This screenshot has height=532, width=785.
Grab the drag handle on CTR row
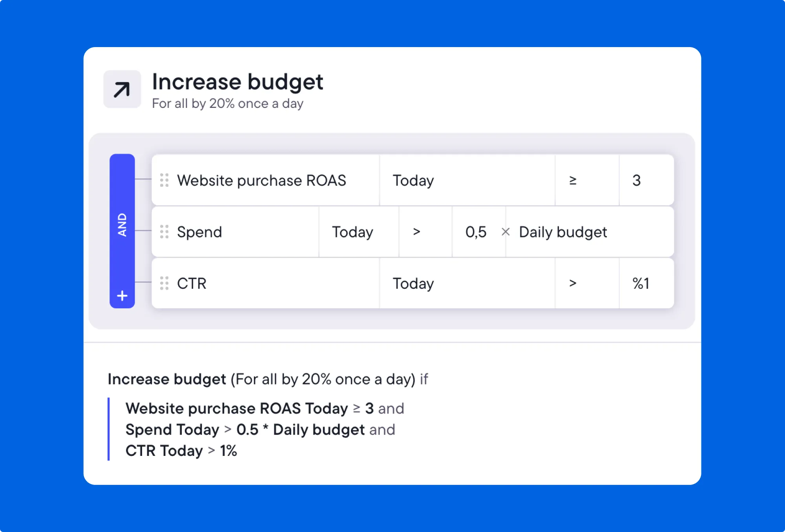[x=164, y=283]
